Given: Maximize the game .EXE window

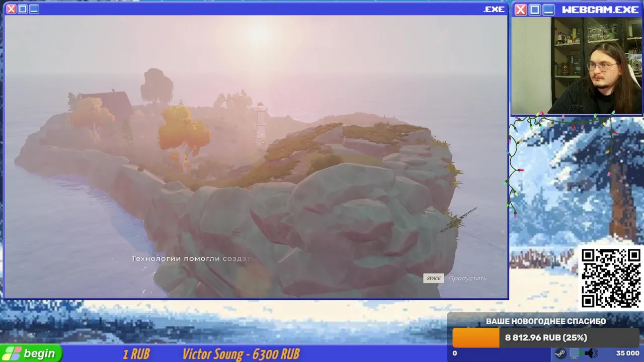Looking at the screenshot, I should 23,9.
